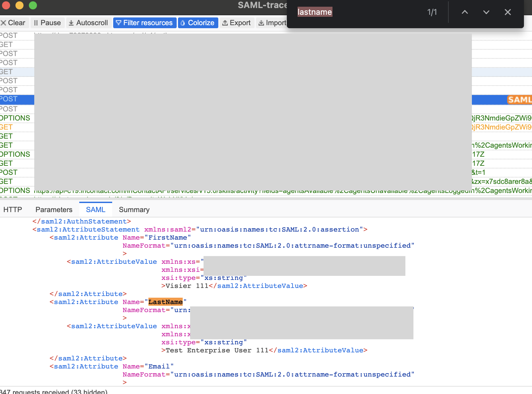Toggle Autoscroll in the toolbar
The height and width of the screenshot is (394, 532).
[x=88, y=23]
